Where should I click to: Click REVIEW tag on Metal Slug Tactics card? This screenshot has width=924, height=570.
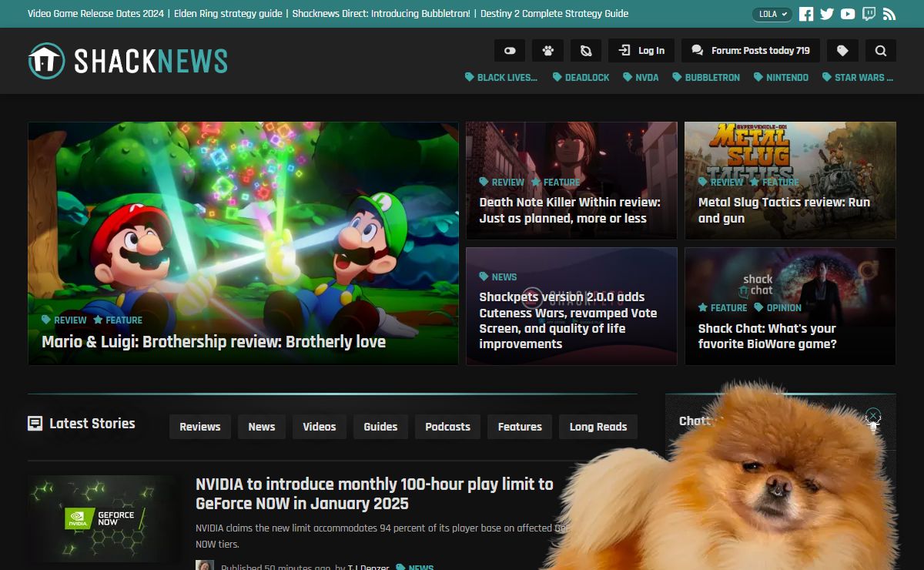point(721,182)
